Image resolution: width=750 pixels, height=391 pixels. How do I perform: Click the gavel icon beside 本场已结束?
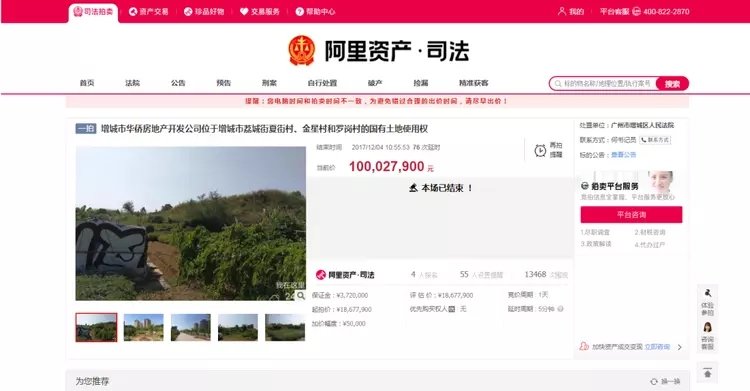413,188
